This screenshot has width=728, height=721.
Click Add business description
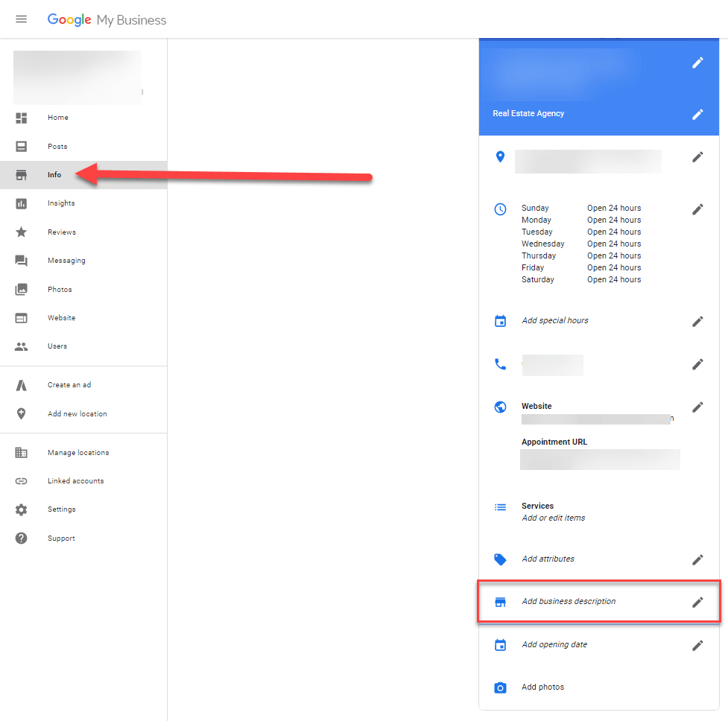coord(569,601)
